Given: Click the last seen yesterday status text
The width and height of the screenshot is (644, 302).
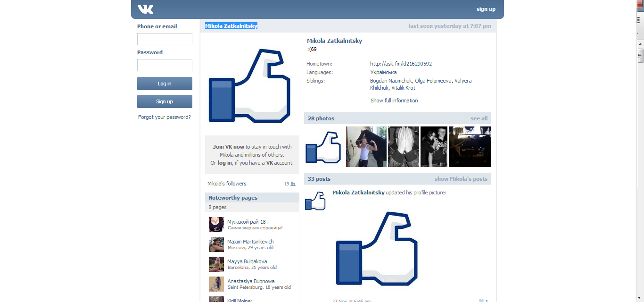Looking at the screenshot, I should (450, 26).
